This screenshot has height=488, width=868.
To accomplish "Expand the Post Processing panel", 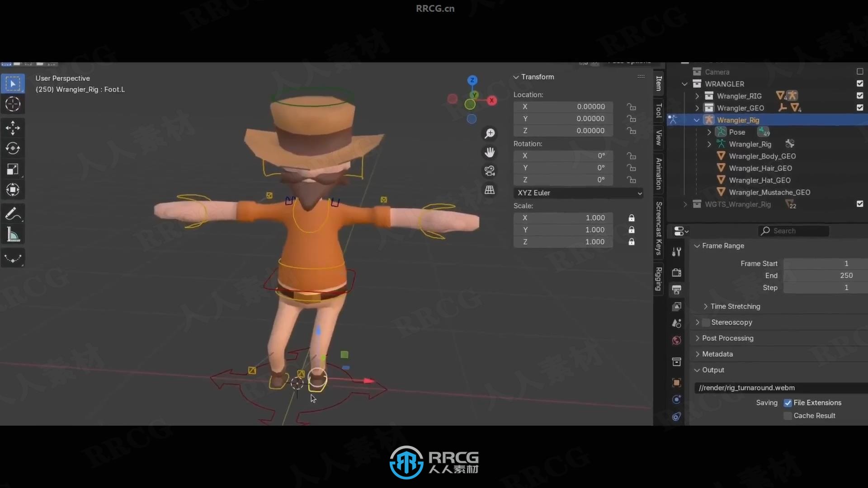I will [x=697, y=338].
